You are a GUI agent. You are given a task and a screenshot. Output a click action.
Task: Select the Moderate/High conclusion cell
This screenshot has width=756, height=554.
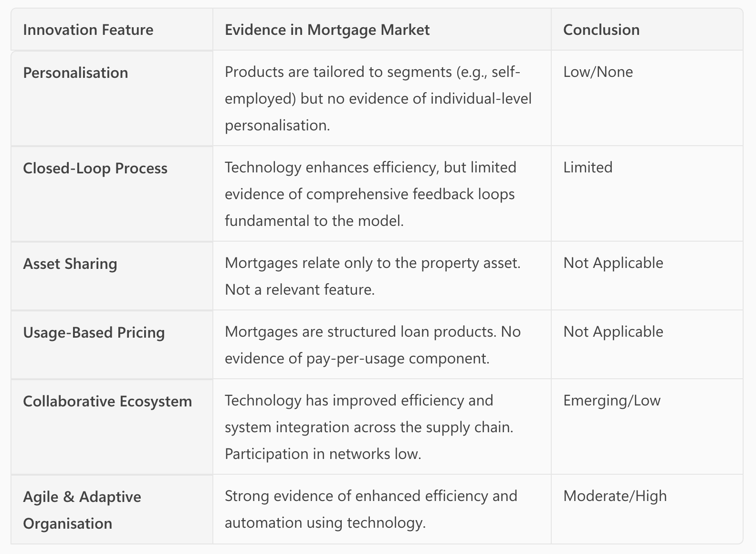click(x=615, y=496)
